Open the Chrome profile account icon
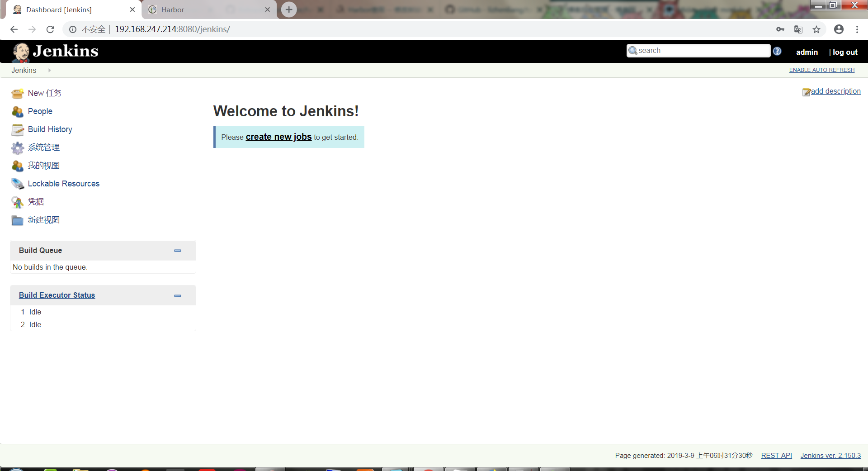The width and height of the screenshot is (868, 471). point(839,29)
